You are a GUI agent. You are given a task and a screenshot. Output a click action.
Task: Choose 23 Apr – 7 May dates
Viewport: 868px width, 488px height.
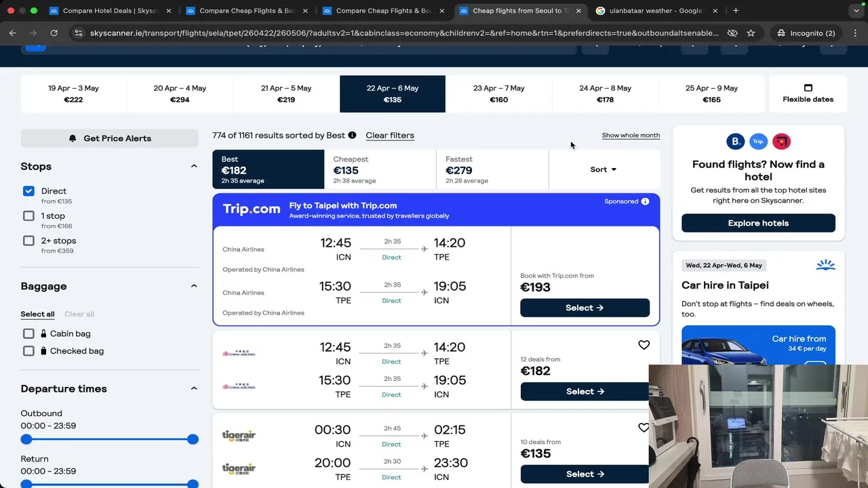pos(499,94)
